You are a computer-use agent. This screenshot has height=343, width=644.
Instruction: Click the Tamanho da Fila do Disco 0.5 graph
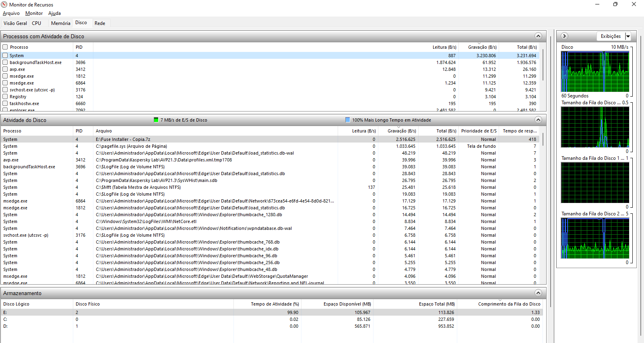coord(595,127)
